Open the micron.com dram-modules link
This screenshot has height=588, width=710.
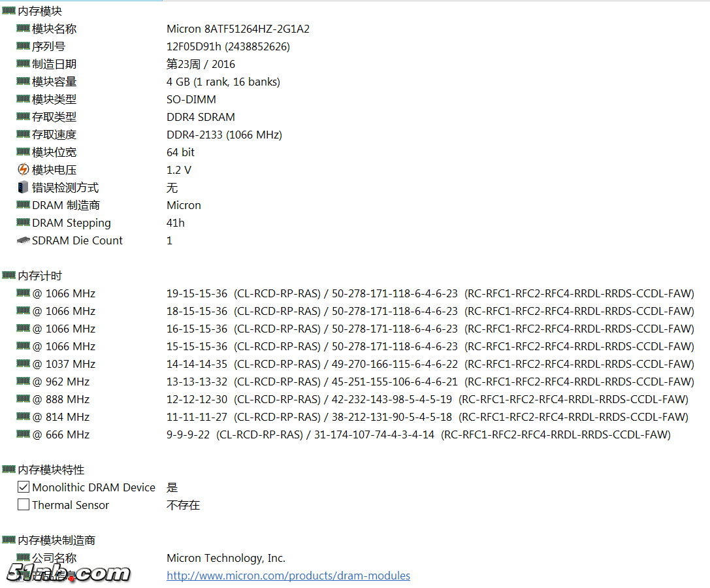(x=289, y=576)
